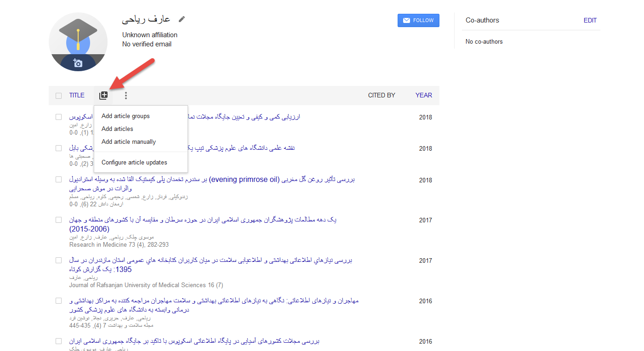
Task: Open 'Configure article updates' menu item
Action: pos(134,163)
